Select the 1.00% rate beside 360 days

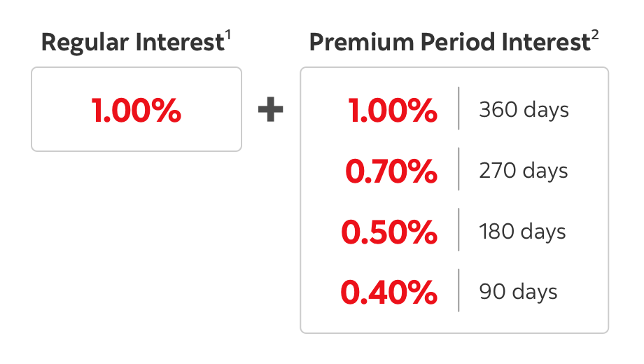coord(393,111)
